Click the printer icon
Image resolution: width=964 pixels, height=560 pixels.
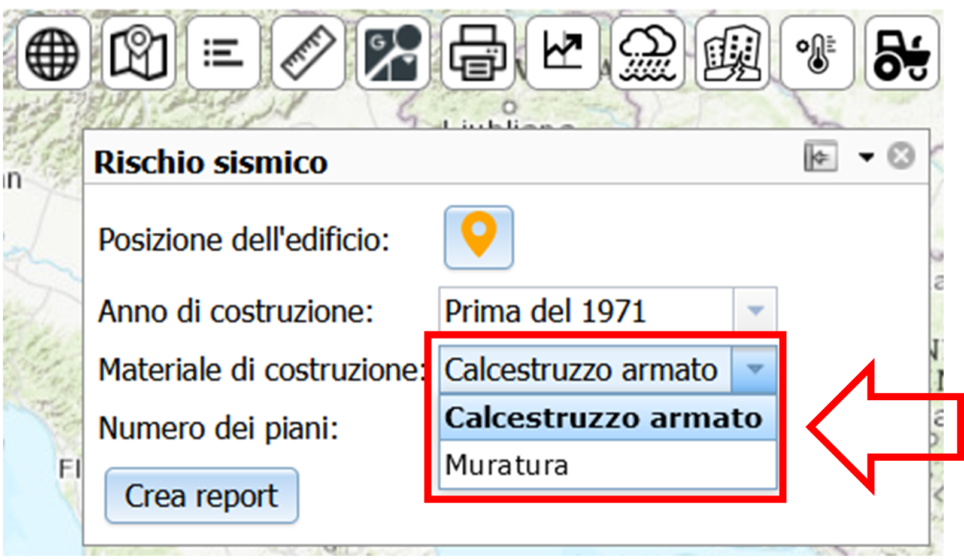coord(478,53)
